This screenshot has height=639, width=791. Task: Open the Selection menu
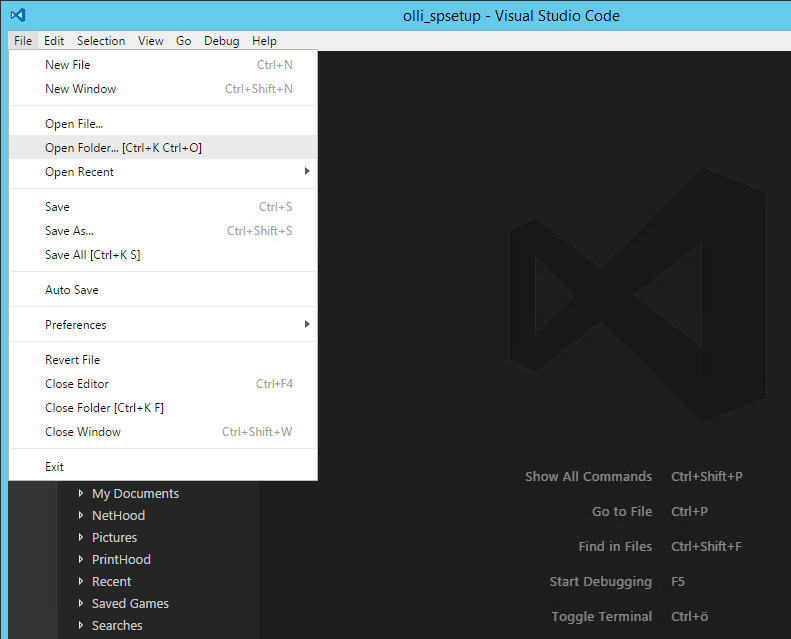[101, 41]
